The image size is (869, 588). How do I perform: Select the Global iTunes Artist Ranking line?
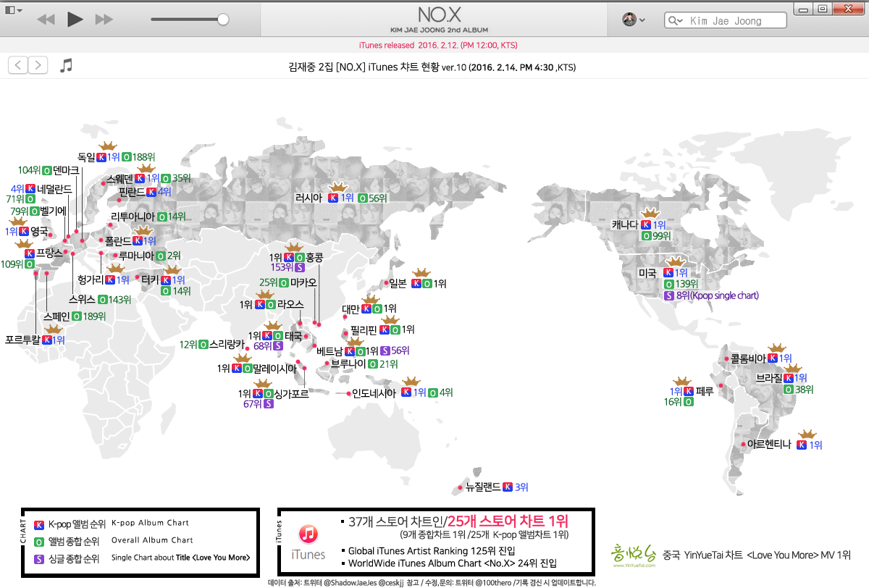[x=432, y=550]
